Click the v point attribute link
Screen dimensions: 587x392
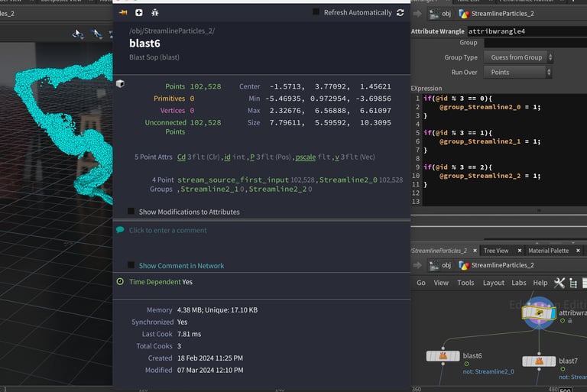[x=337, y=157]
